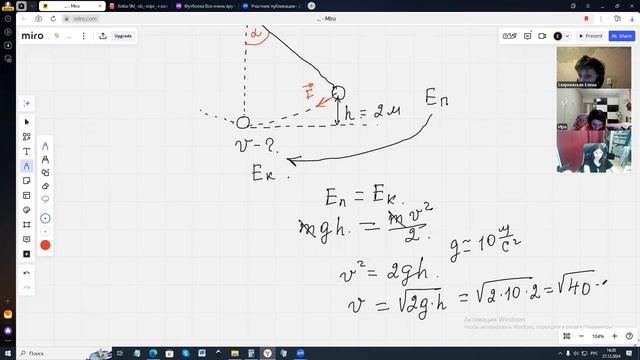Open the stickers and emoji tool
Screen dimensions: 640x360
tap(27, 210)
